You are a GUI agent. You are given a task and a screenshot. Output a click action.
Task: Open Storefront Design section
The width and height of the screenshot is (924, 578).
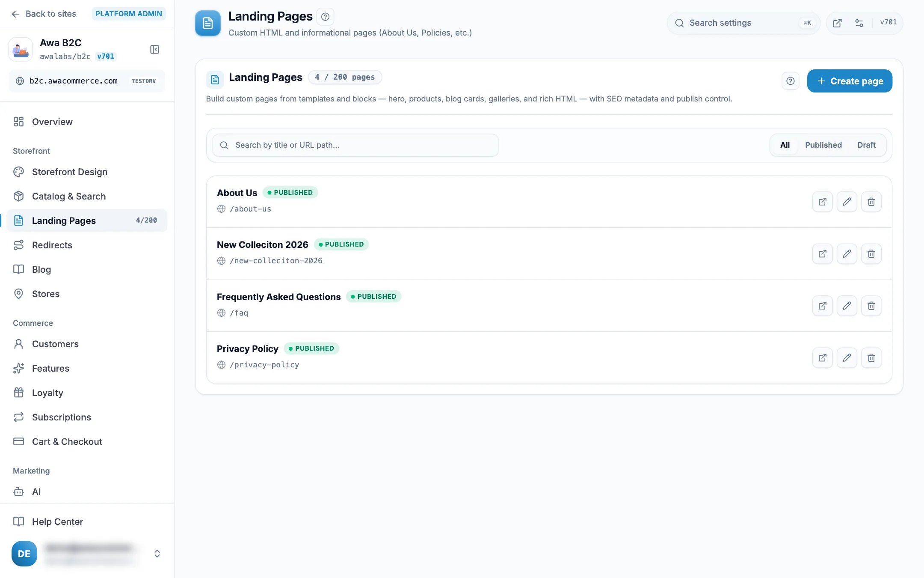(x=87, y=172)
